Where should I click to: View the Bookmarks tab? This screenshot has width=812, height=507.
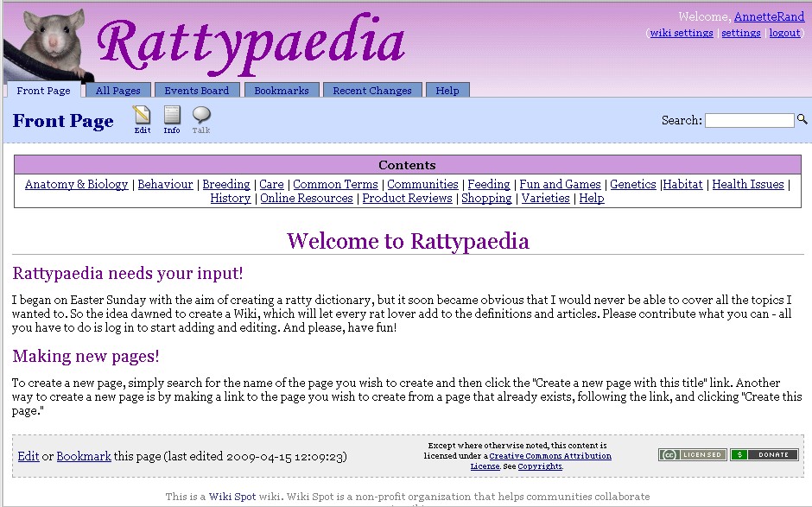[281, 89]
